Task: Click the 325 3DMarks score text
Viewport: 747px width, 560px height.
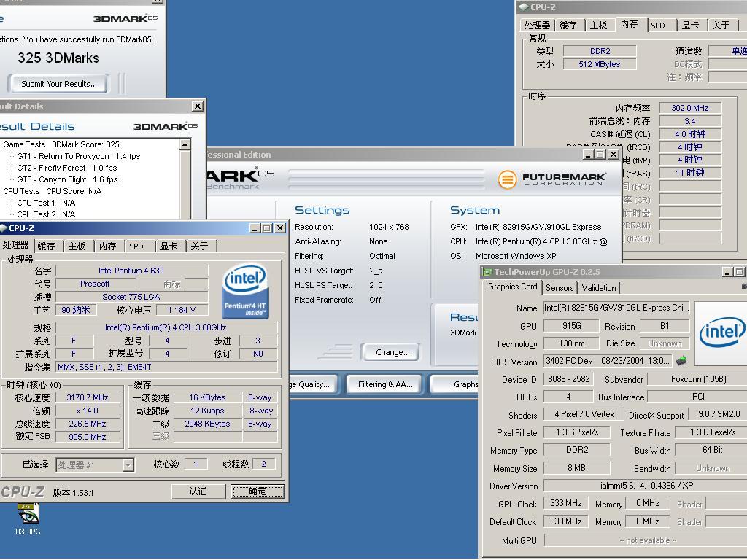Action: [58, 58]
